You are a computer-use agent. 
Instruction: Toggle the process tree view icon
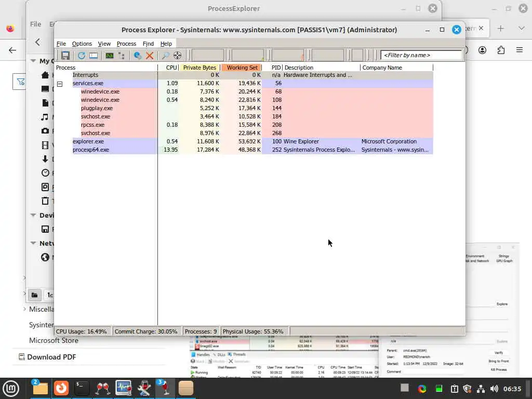tap(122, 55)
